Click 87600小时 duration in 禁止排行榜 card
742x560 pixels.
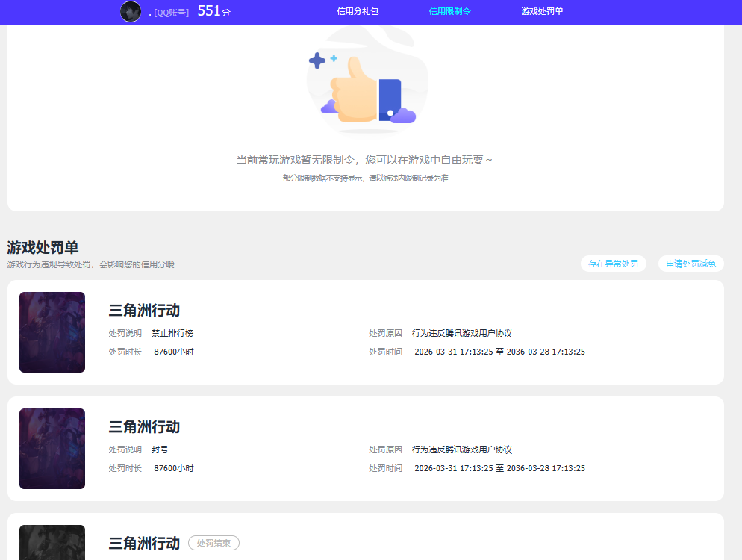(x=174, y=352)
